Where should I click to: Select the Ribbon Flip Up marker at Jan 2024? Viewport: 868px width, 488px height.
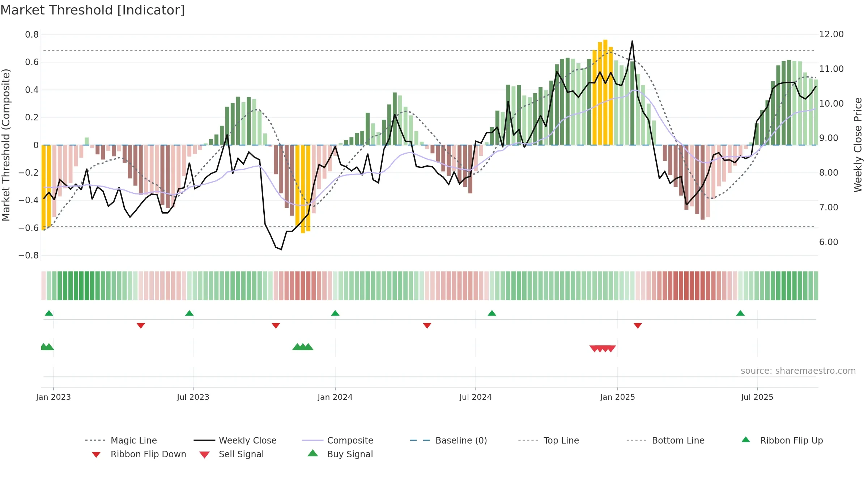click(335, 313)
